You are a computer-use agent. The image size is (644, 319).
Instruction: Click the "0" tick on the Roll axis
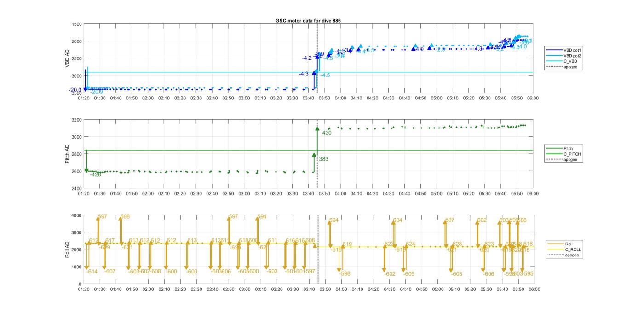click(x=80, y=284)
